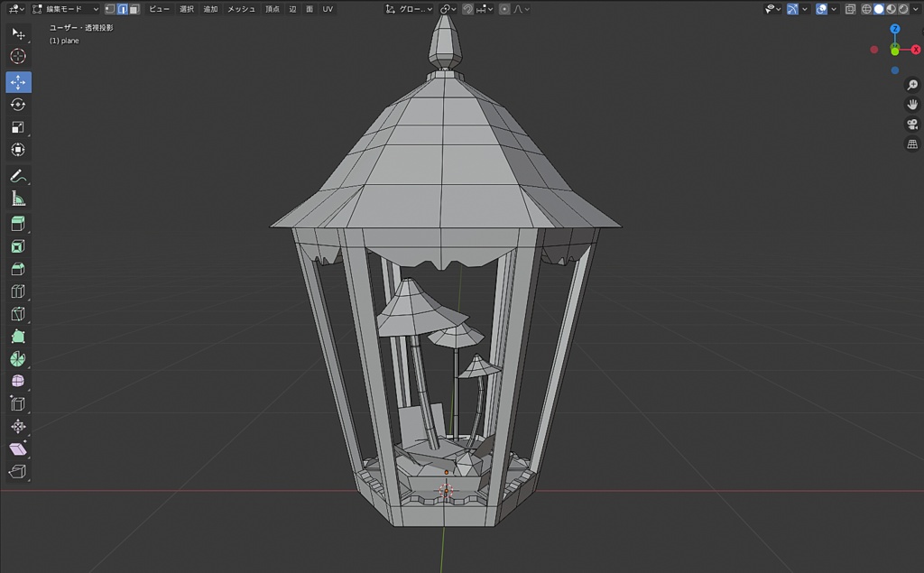
Task: Activate the Scale tool
Action: [x=18, y=127]
